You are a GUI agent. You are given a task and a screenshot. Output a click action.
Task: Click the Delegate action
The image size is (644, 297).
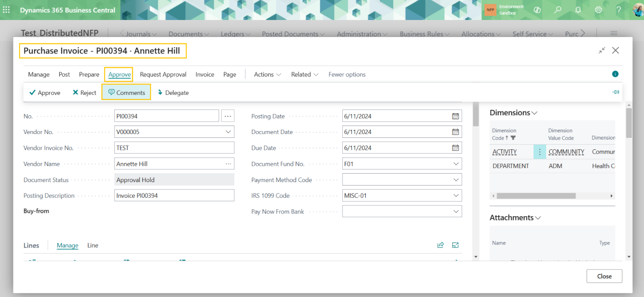tap(173, 93)
